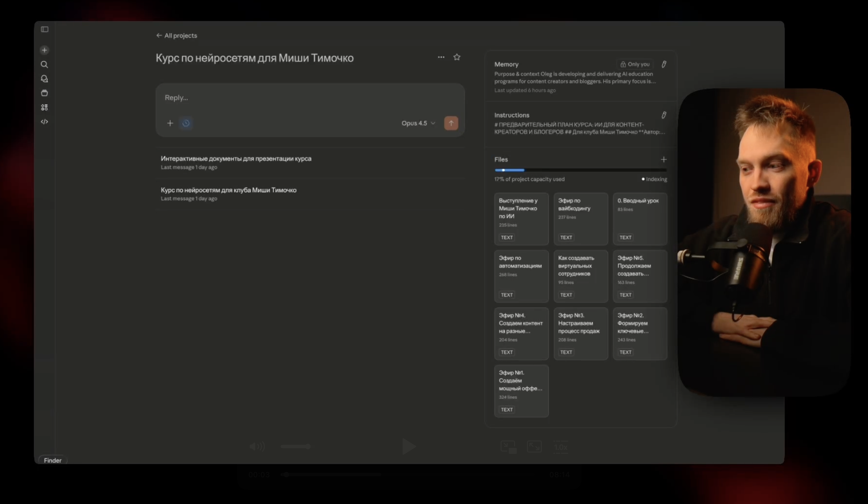Open file 'Эфир №3. Настраиваем процесс продаж'
The image size is (868, 504).
[581, 334]
